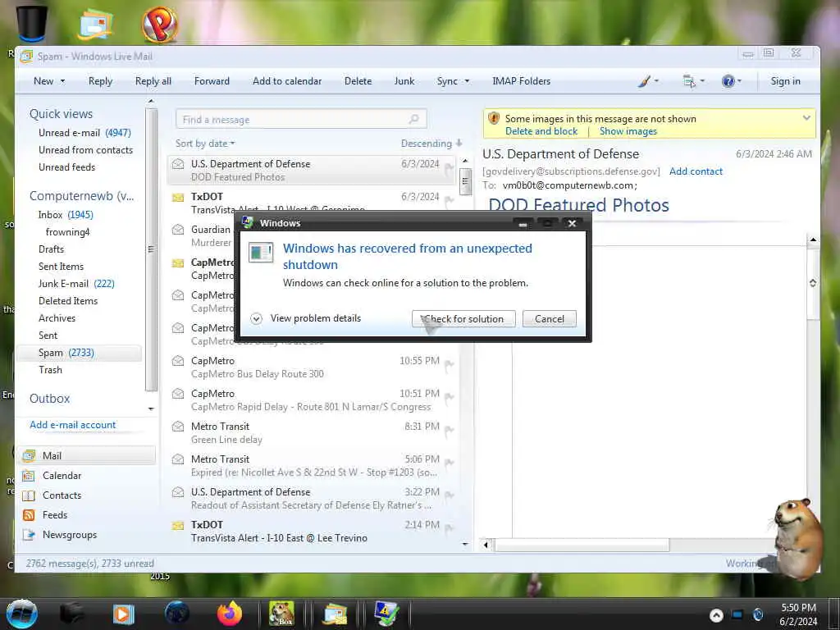Click Sign in
Image resolution: width=840 pixels, height=630 pixels.
785,81
